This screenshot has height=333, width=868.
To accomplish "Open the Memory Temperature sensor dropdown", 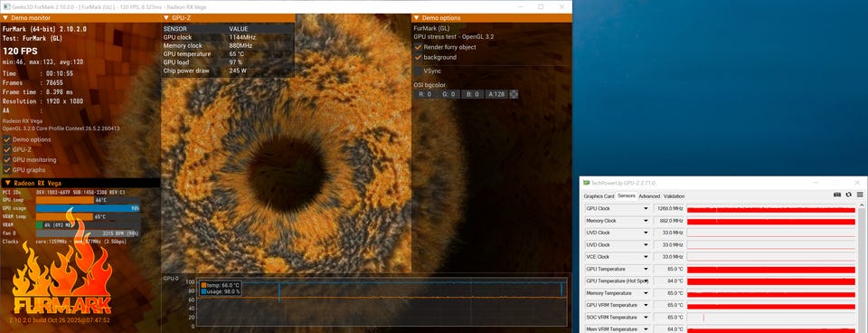I will (646, 293).
